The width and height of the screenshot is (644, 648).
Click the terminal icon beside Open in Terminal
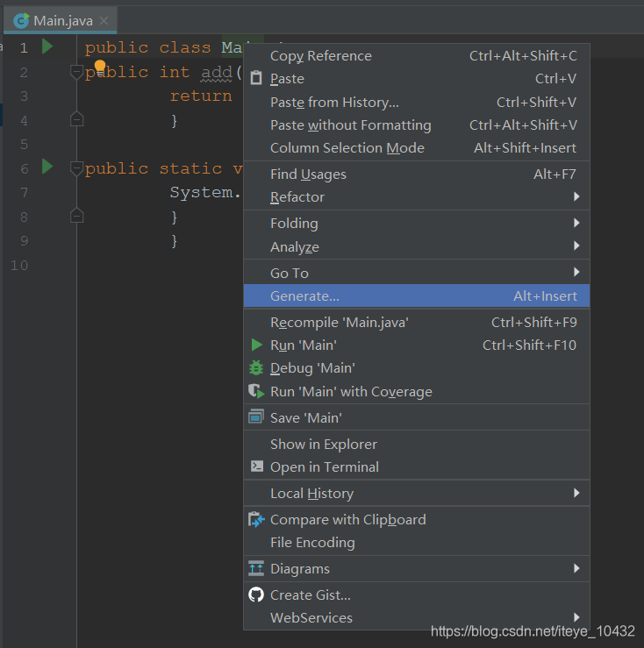(x=257, y=466)
